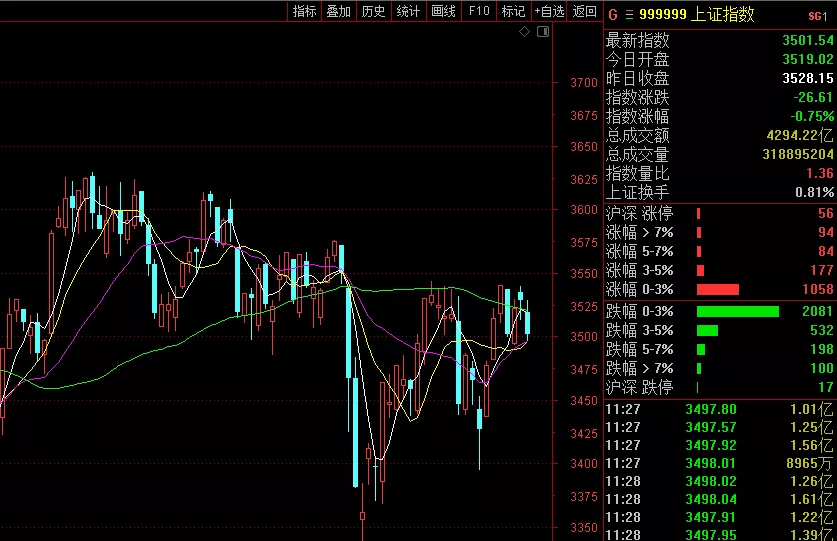The width and height of the screenshot is (837, 541).
Task: Select 指数涨幅 value -0.75%
Action: tap(812, 116)
